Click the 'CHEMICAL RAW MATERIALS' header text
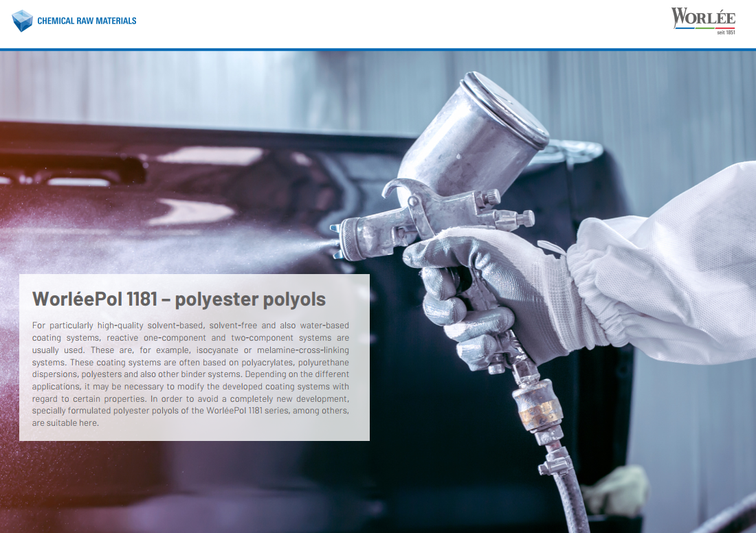 [87, 21]
